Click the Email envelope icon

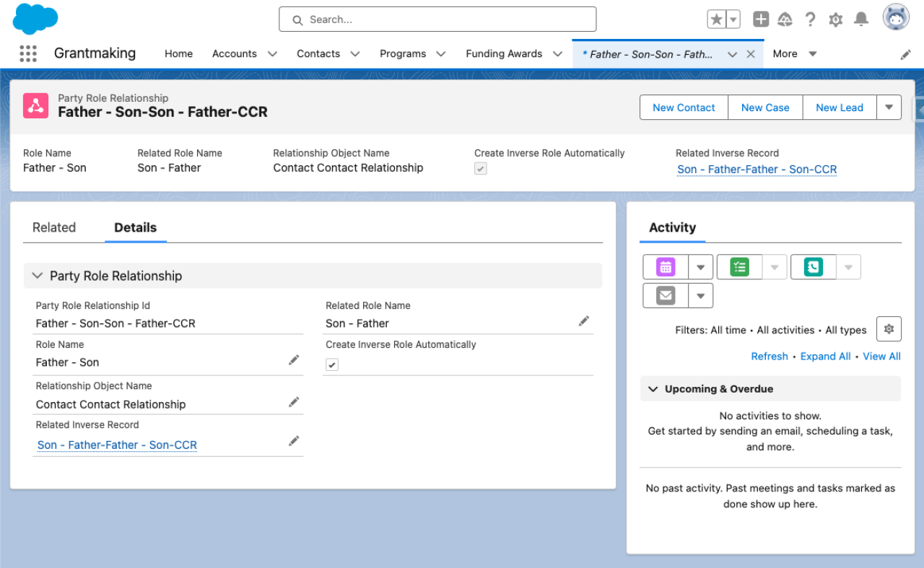[x=666, y=296]
